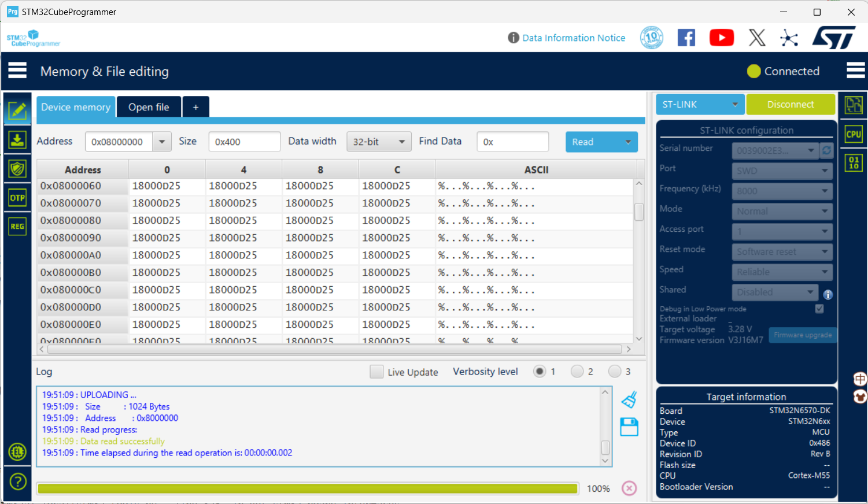The width and height of the screenshot is (868, 504).
Task: Click the Disconnect button
Action: click(791, 105)
